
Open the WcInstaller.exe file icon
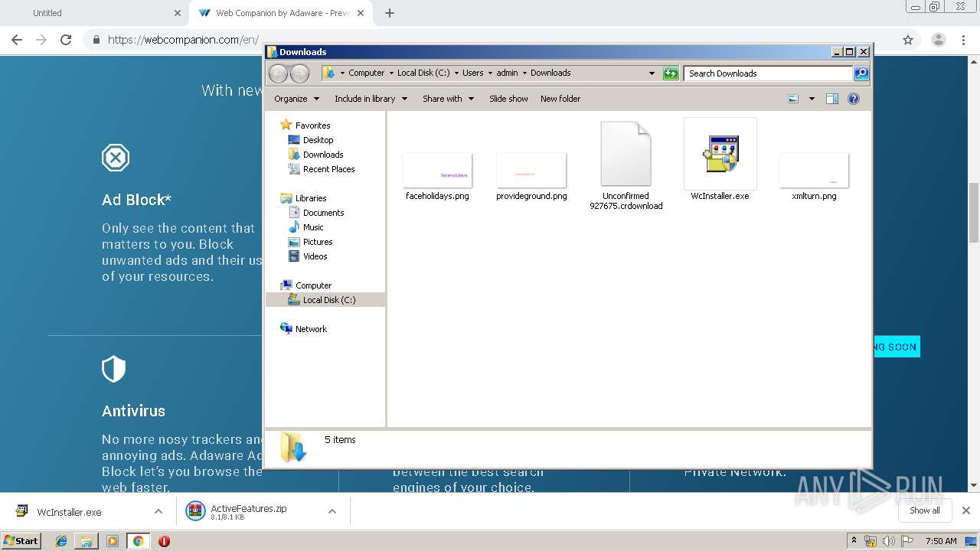720,154
